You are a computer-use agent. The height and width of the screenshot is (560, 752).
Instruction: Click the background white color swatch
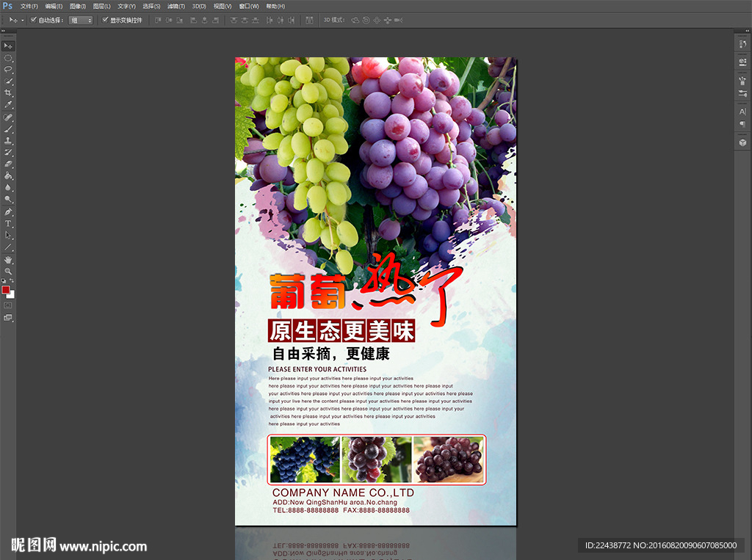click(12, 295)
